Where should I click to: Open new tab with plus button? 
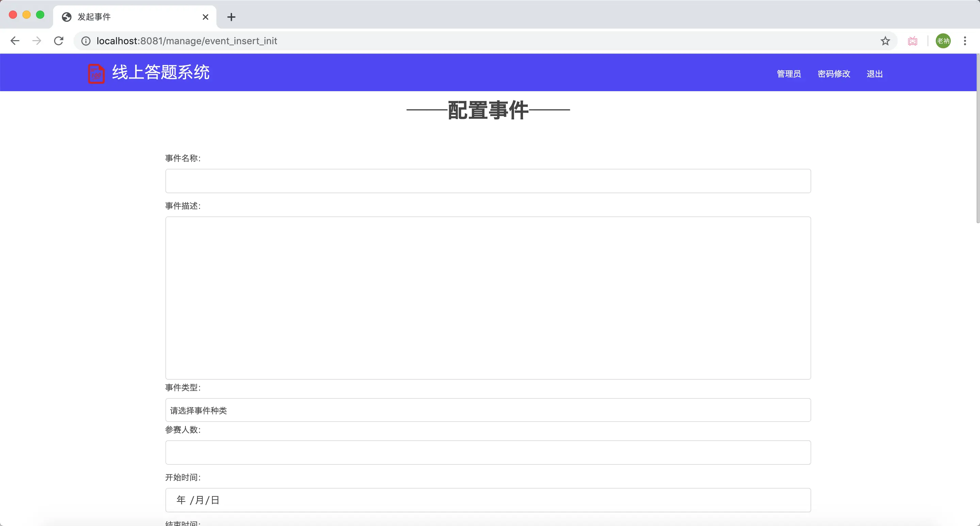click(x=231, y=17)
